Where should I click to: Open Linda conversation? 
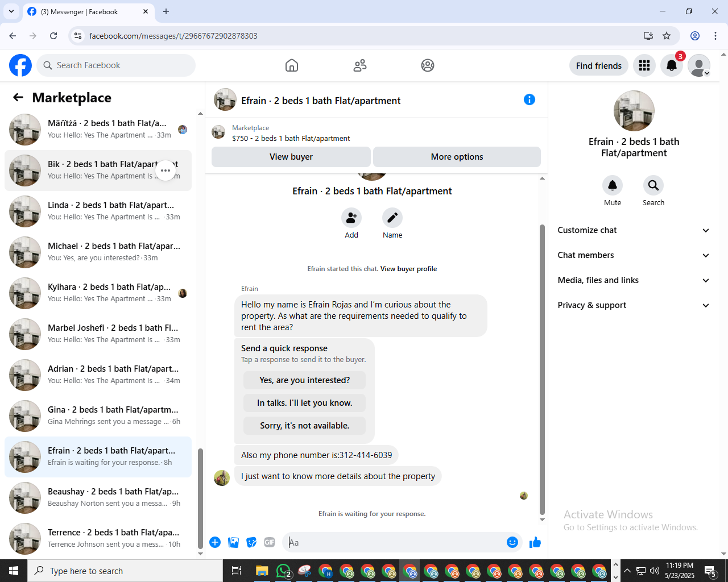coord(98,211)
